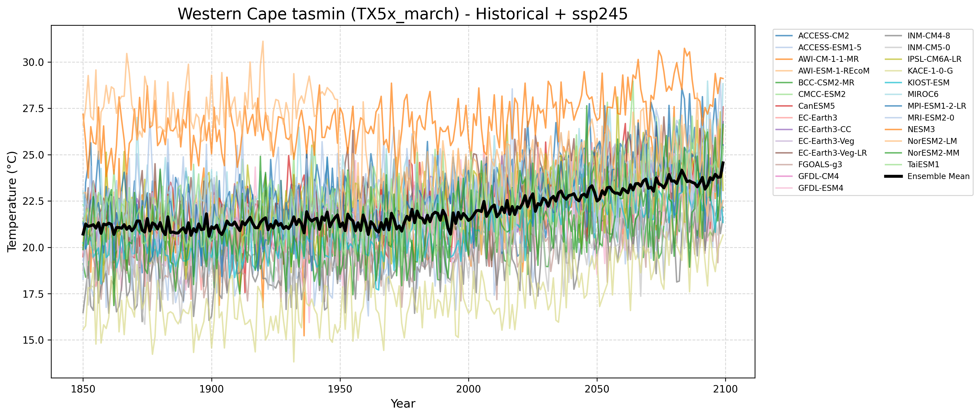Click the MIROC6 legend entry
The height and width of the screenshot is (417, 980).
click(x=923, y=94)
